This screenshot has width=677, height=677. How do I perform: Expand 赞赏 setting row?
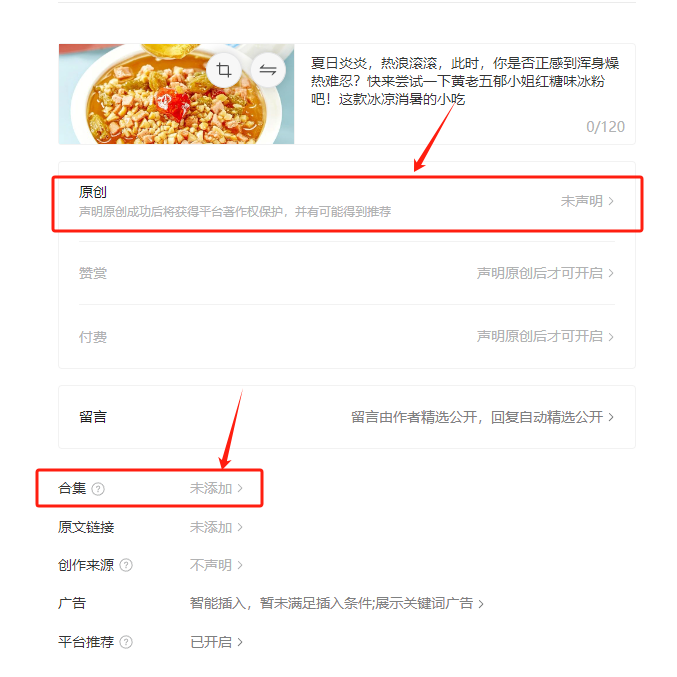click(x=347, y=273)
